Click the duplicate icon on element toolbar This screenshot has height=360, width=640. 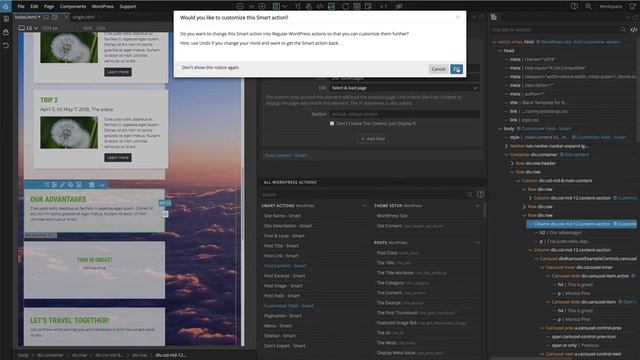[x=70, y=185]
